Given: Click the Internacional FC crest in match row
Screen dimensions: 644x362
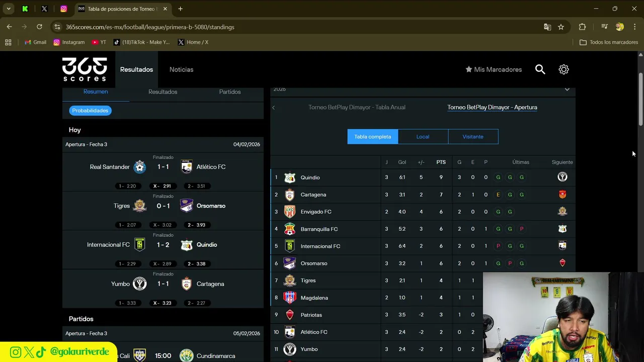Looking at the screenshot, I should point(140,245).
